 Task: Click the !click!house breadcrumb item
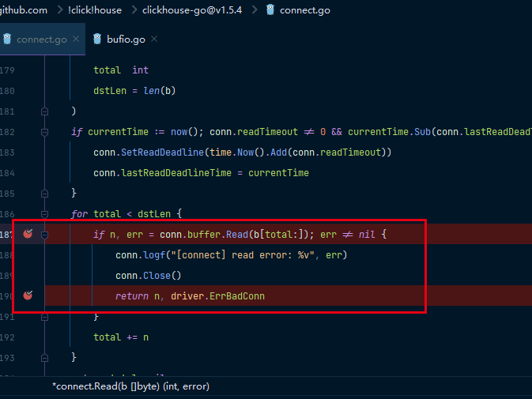(x=94, y=10)
